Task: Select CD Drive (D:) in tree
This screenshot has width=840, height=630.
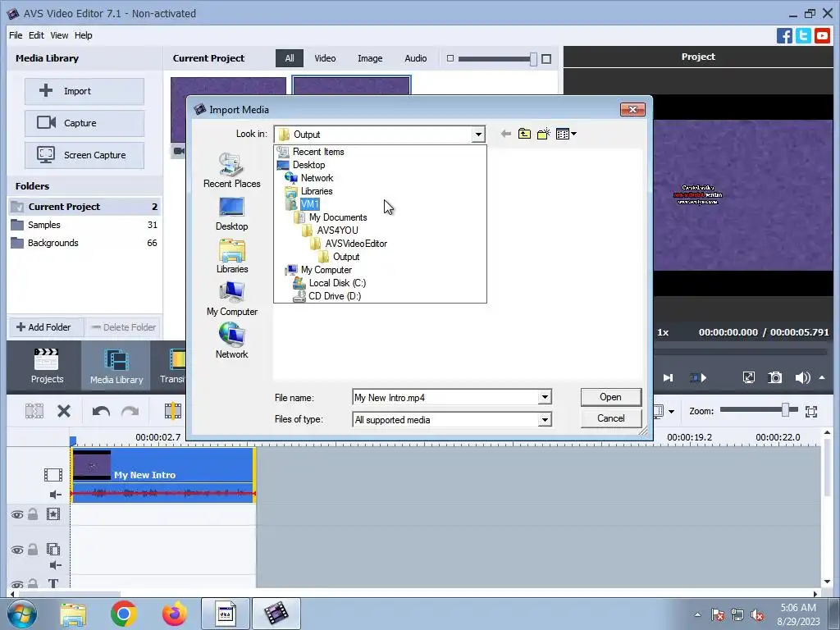Action: [335, 296]
